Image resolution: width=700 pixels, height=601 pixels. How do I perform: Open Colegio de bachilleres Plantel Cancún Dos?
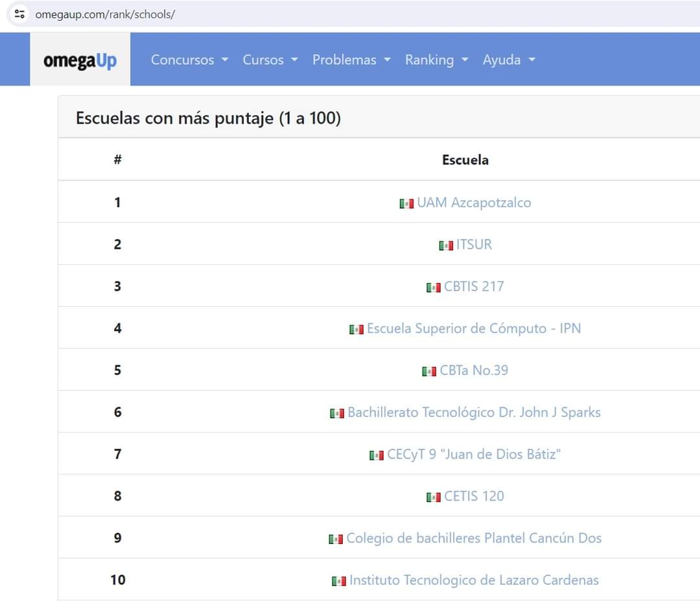(x=474, y=538)
